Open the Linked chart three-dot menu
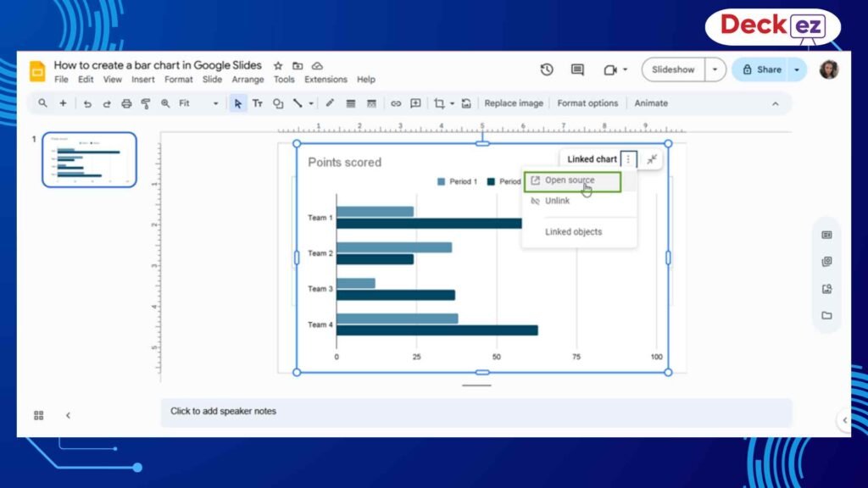Image resolution: width=868 pixels, height=488 pixels. (x=628, y=159)
